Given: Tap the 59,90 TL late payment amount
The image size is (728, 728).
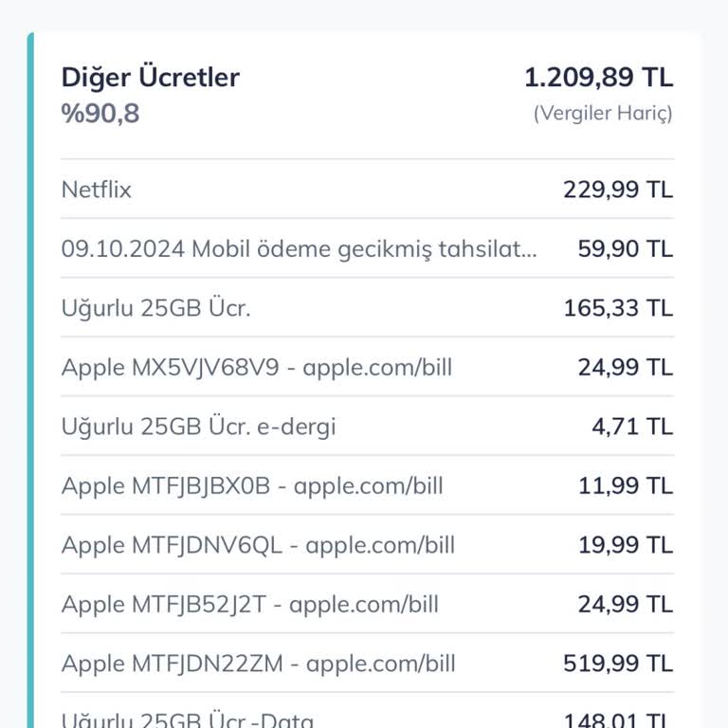Looking at the screenshot, I should (625, 249).
